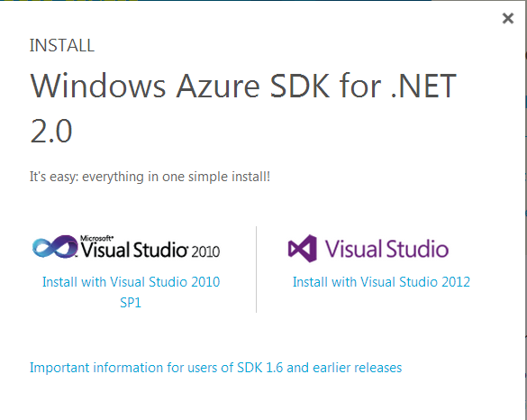The width and height of the screenshot is (527, 420).
Task: Click the 2010 year in the logo
Action: point(205,251)
